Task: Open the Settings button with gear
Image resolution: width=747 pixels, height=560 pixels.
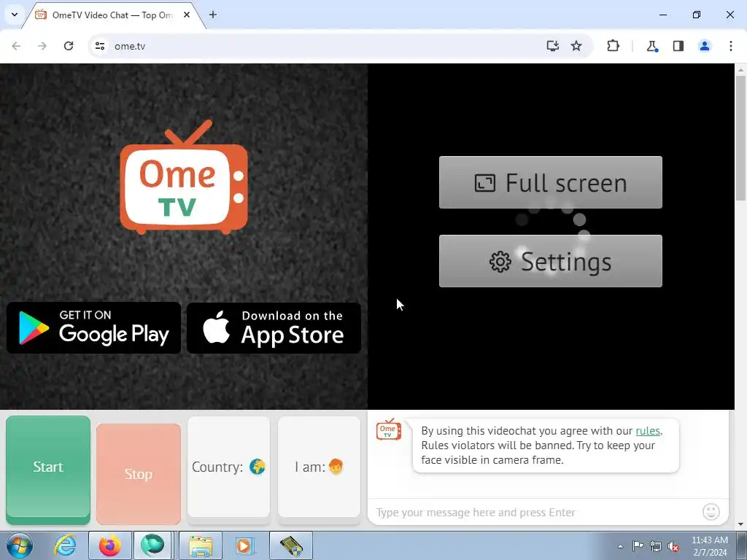Action: [x=550, y=261]
